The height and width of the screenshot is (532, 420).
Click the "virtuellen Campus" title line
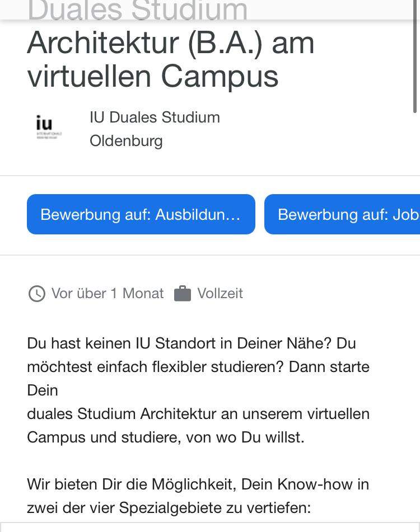coord(152,76)
